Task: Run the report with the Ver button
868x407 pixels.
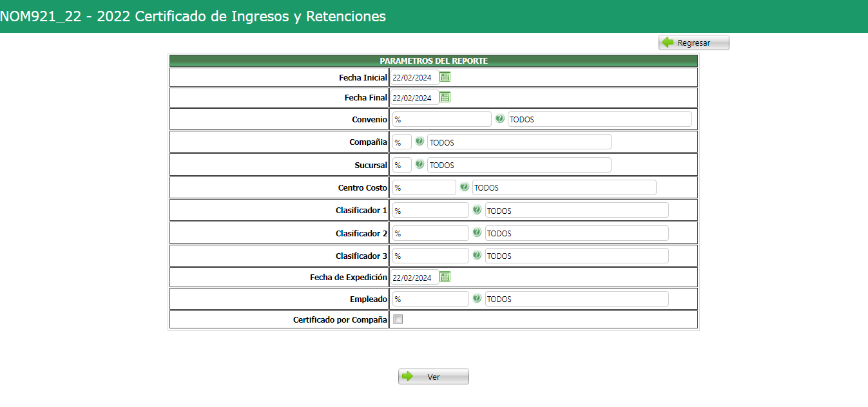Action: pos(434,377)
